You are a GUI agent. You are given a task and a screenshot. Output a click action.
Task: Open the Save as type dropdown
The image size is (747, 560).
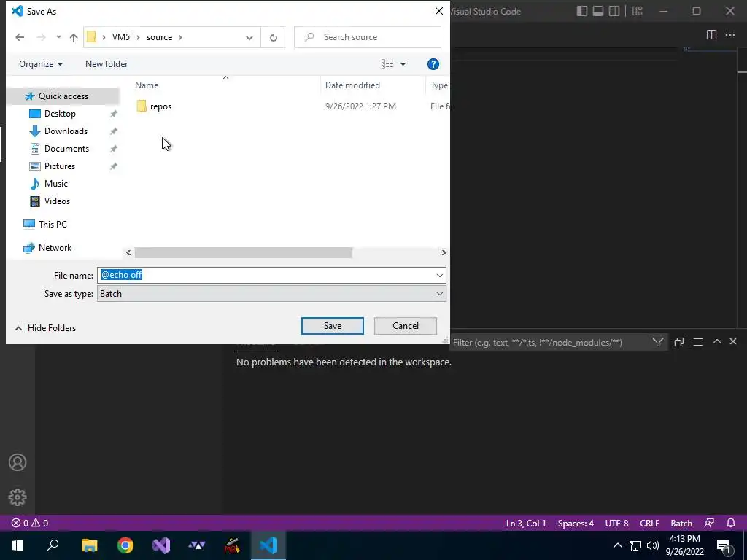(x=271, y=294)
